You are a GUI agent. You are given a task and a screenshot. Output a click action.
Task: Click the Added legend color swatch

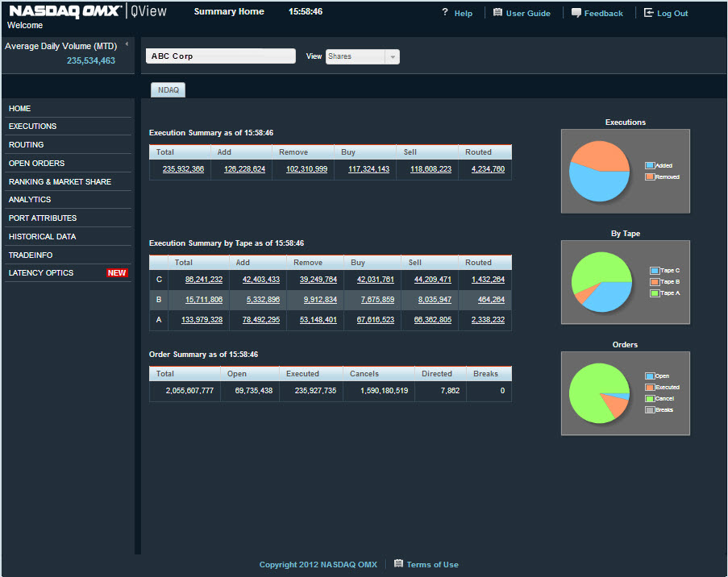650,165
